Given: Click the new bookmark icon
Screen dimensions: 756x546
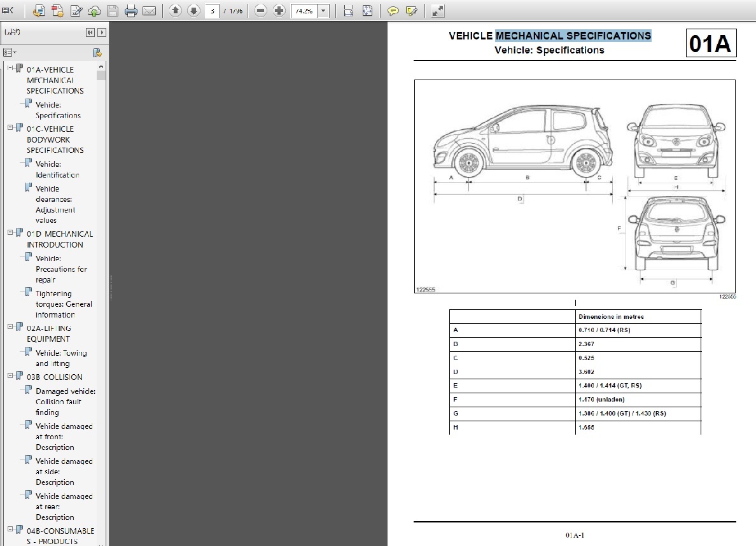Looking at the screenshot, I should (97, 53).
